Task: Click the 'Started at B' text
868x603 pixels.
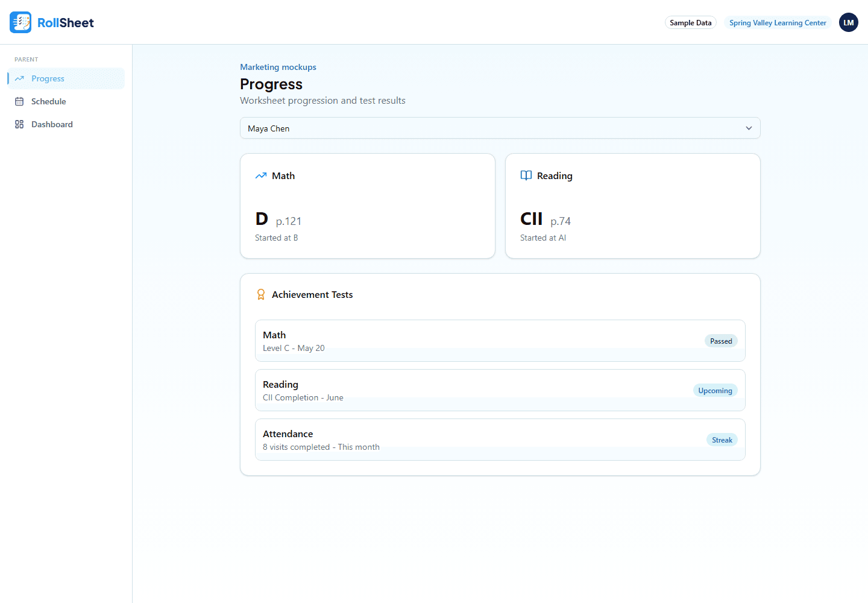Action: tap(277, 238)
